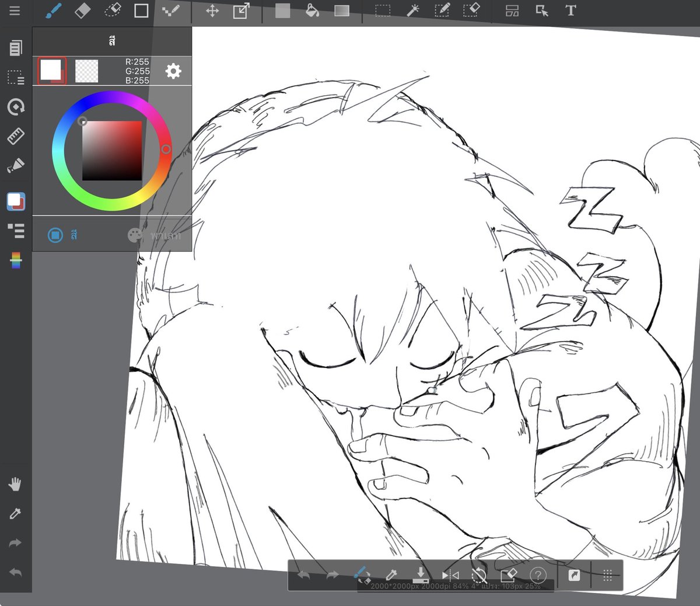Switch to the พาเลท palette tab
The image size is (700, 606).
pos(155,235)
